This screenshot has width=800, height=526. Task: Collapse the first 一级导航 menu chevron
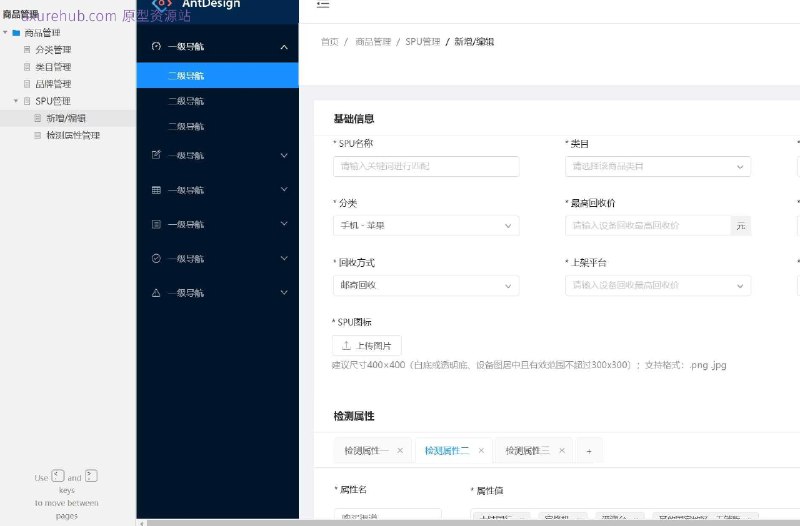tap(284, 47)
